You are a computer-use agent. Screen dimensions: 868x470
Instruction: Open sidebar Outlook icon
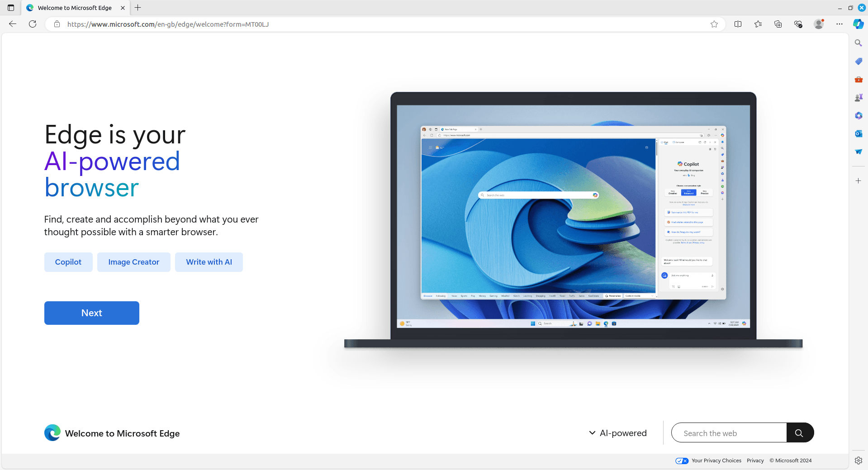tap(859, 133)
